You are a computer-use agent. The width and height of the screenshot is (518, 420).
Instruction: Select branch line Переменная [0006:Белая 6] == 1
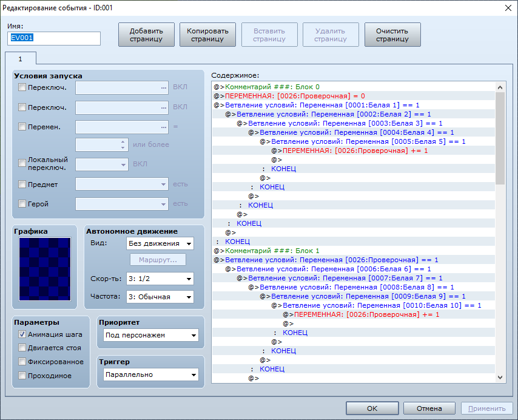[354, 269]
